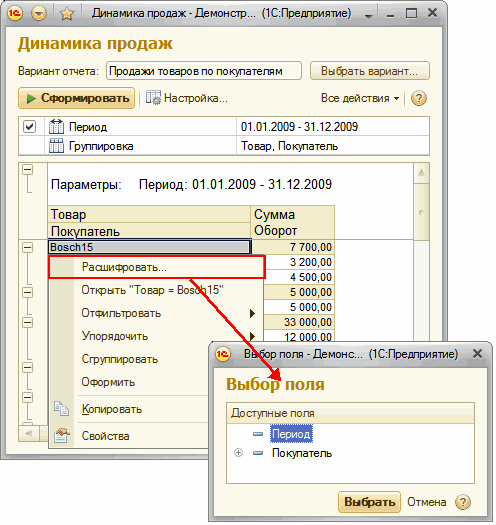Screen dimensions: 496x525
Task: Click the field icon next to Период in dialog
Action: point(258,434)
